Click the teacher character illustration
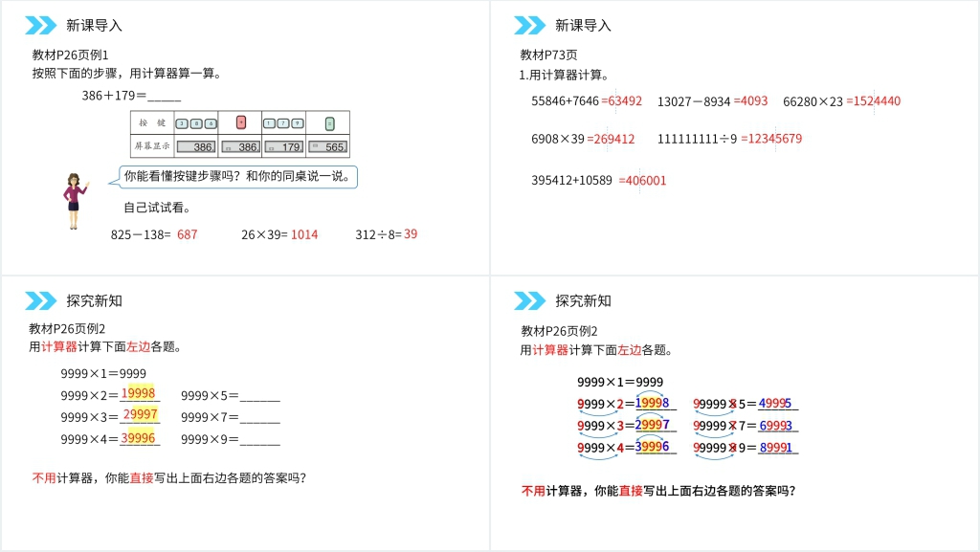Image resolution: width=980 pixels, height=552 pixels. click(x=74, y=201)
